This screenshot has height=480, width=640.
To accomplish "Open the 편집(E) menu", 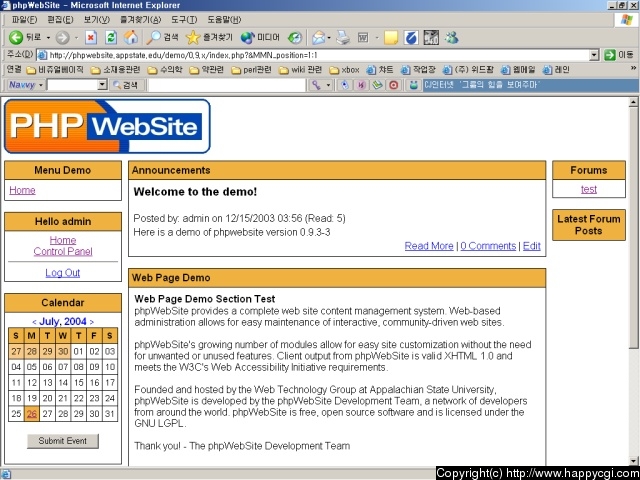I will point(60,20).
